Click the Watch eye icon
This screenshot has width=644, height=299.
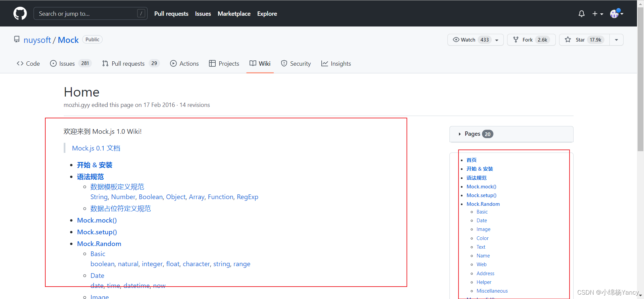click(x=456, y=40)
